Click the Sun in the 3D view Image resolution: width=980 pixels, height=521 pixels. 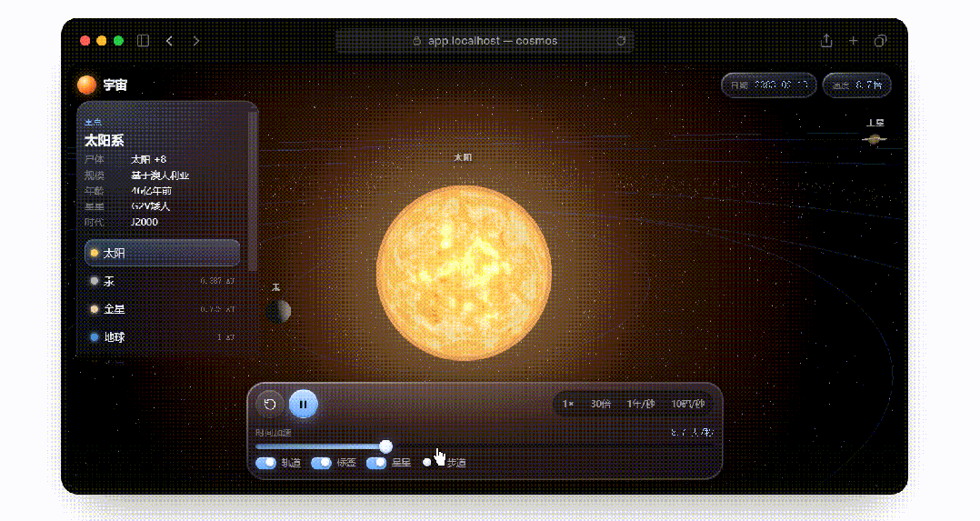(x=464, y=274)
